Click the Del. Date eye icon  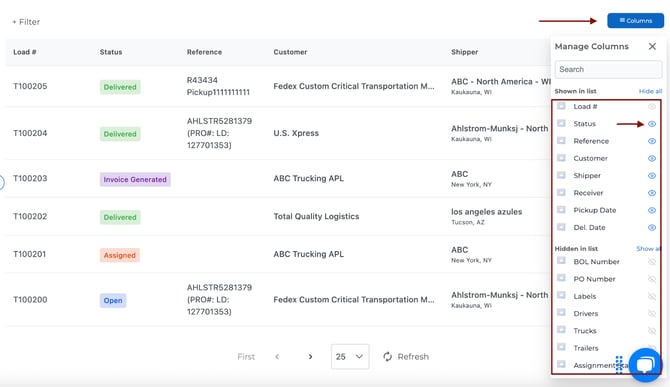(x=652, y=228)
